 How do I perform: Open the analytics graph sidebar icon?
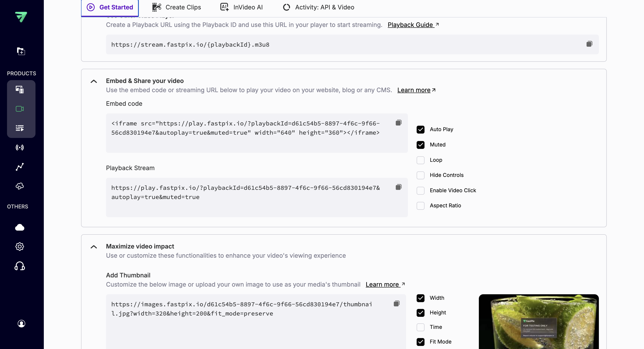(x=20, y=167)
